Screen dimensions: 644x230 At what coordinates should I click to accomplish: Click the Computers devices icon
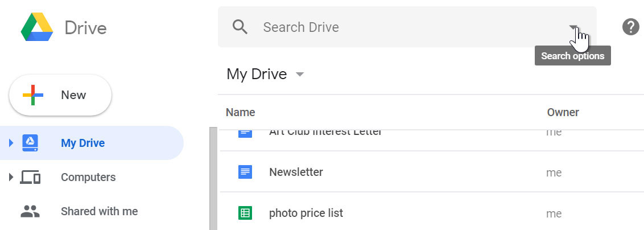(30, 178)
